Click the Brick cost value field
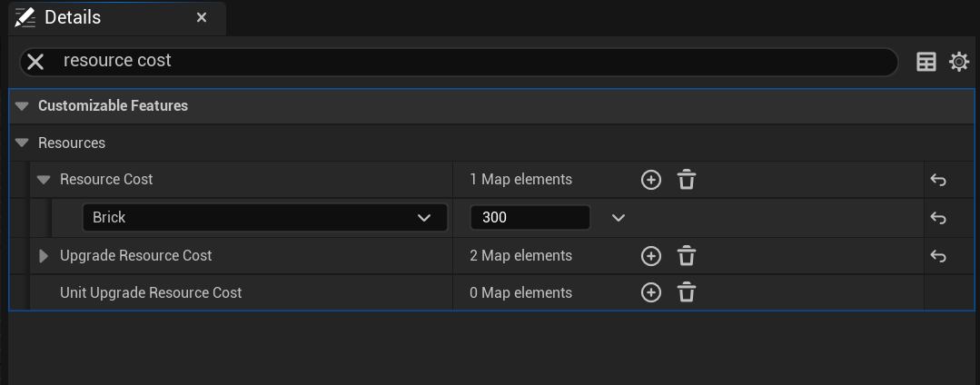Viewport: 980px width, 385px height. coord(529,218)
